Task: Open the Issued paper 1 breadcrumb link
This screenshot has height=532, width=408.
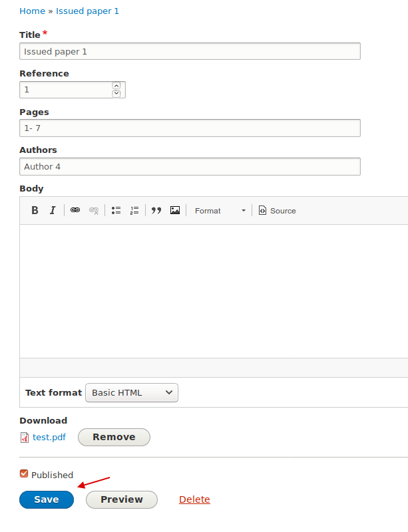Action: (87, 11)
